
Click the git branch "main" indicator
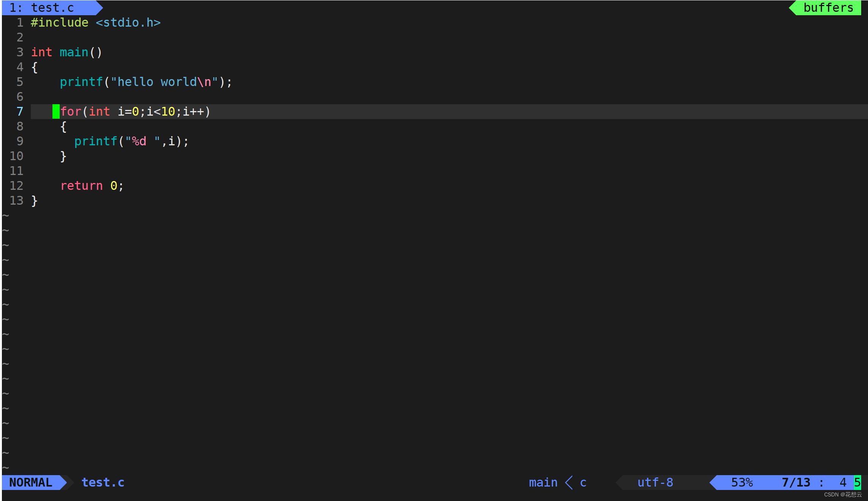pyautogui.click(x=543, y=482)
